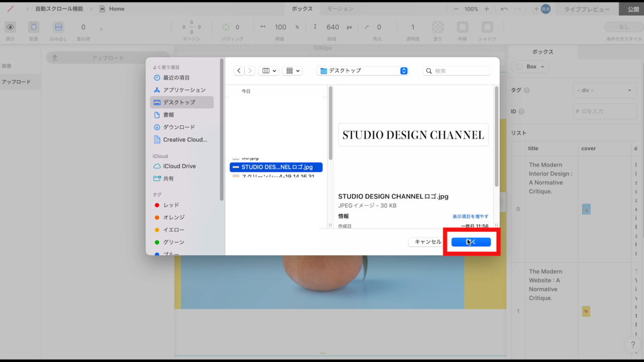Image resolution: width=644 pixels, height=362 pixels.
Task: Click the upload arrow icon in アップロード bar
Action: pos(55,58)
